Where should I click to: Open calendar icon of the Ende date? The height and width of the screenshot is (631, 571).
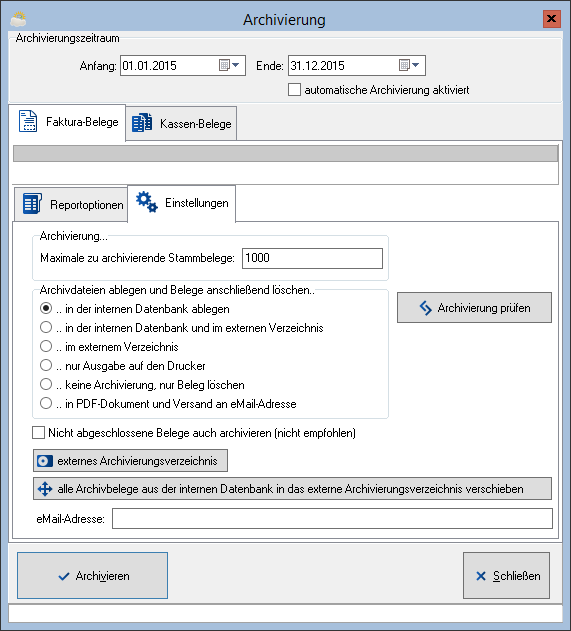click(x=404, y=65)
